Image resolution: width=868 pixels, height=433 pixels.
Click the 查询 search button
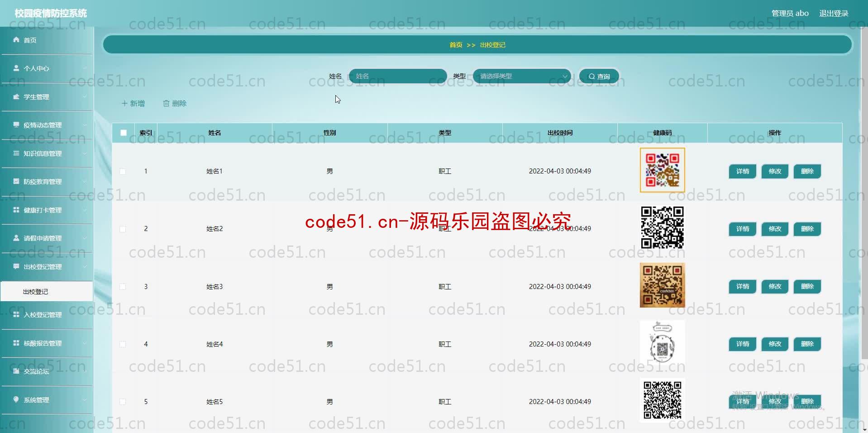pos(599,76)
